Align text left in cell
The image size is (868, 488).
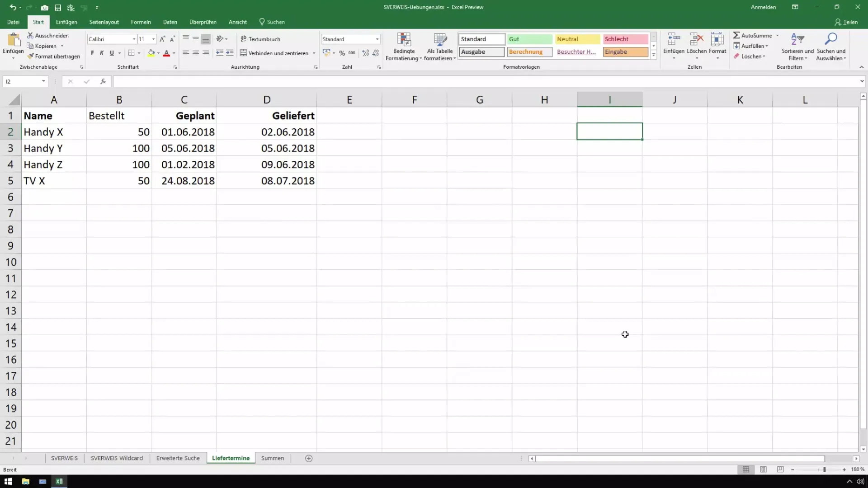tap(185, 53)
